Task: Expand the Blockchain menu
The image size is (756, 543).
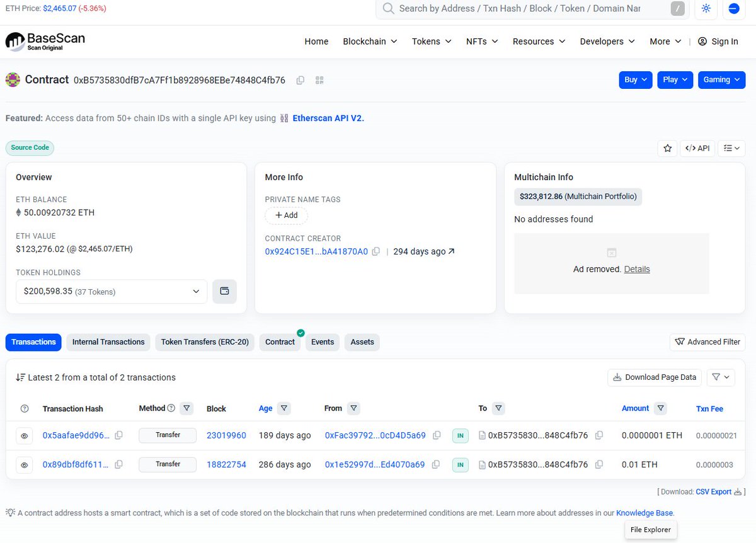Action: pos(370,42)
